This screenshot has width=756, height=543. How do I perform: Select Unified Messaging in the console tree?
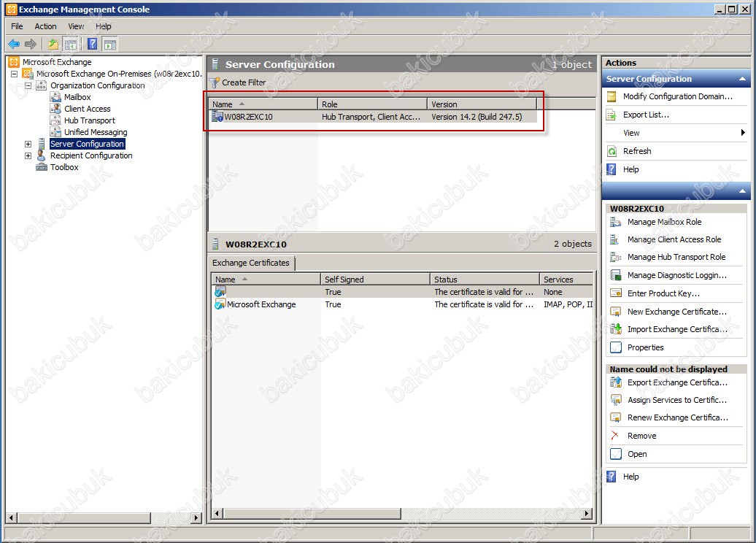[96, 132]
